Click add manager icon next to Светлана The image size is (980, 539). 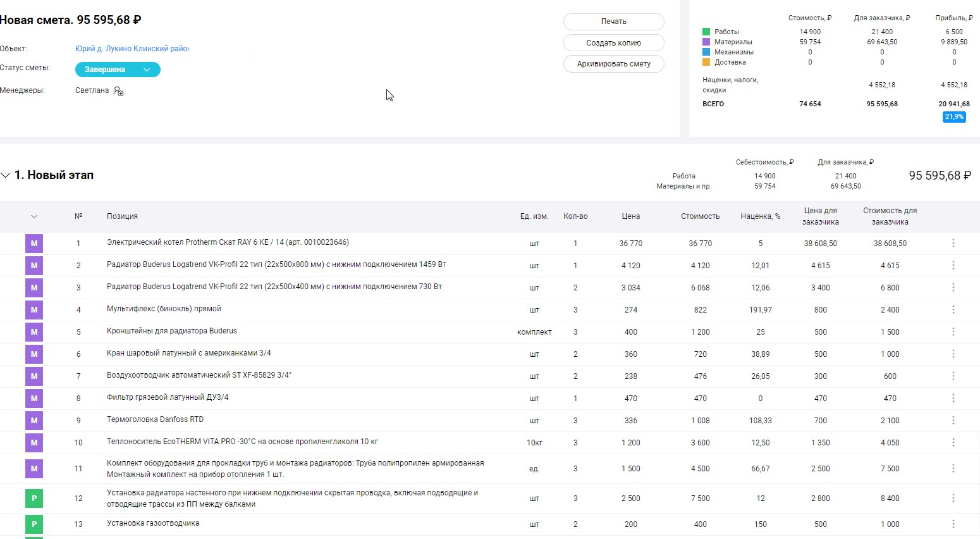tap(118, 91)
